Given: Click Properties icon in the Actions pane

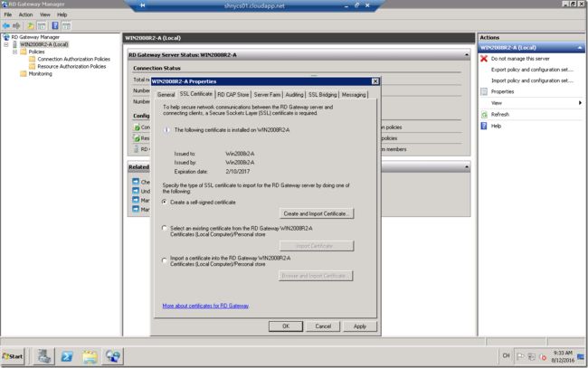Looking at the screenshot, I should click(484, 91).
